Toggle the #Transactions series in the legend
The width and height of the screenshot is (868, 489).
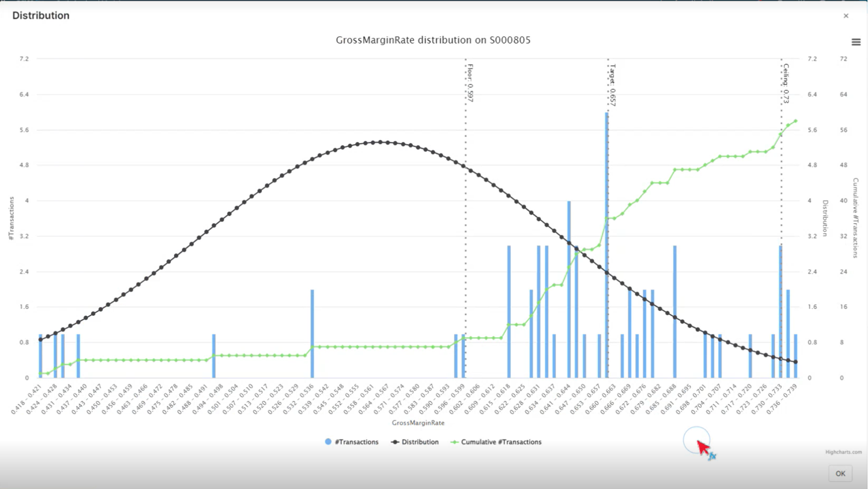tap(352, 442)
